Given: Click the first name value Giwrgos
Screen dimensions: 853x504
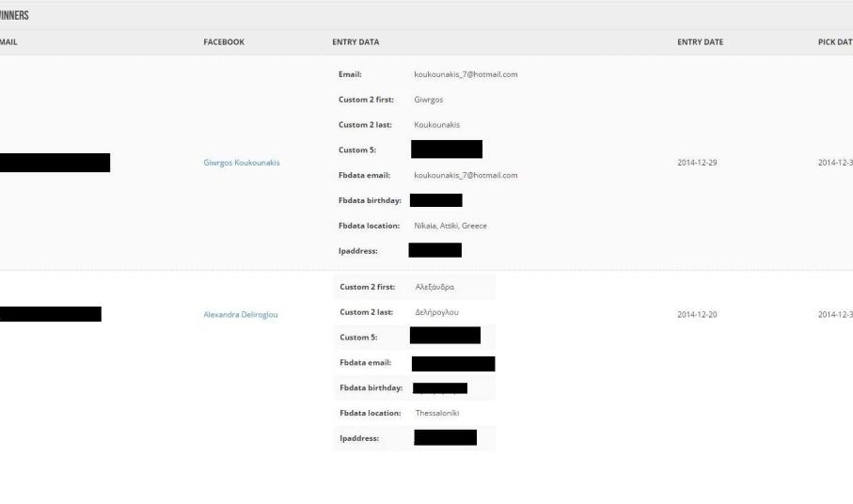Looking at the screenshot, I should pyautogui.click(x=429, y=100).
